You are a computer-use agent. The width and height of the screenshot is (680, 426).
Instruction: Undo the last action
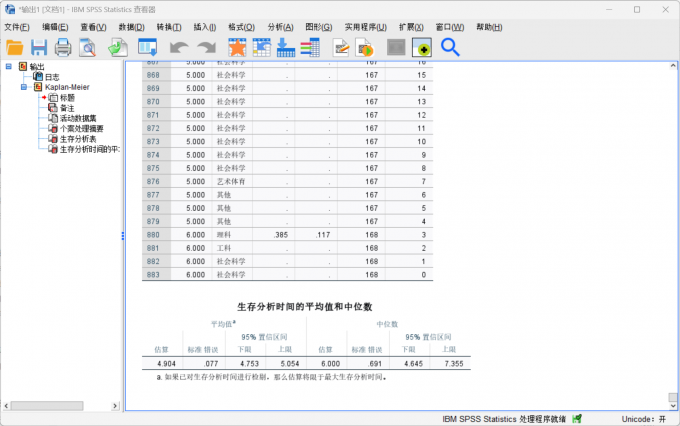coord(179,47)
